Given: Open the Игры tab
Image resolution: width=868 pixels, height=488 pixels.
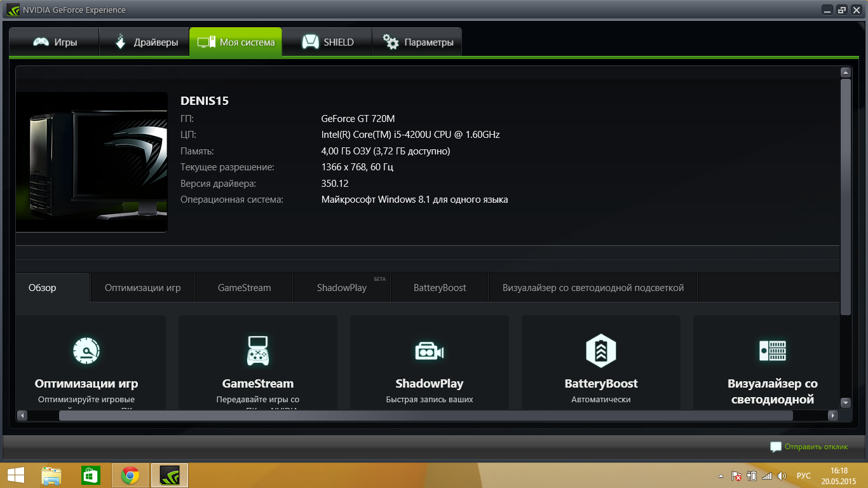Looking at the screenshot, I should coord(54,43).
